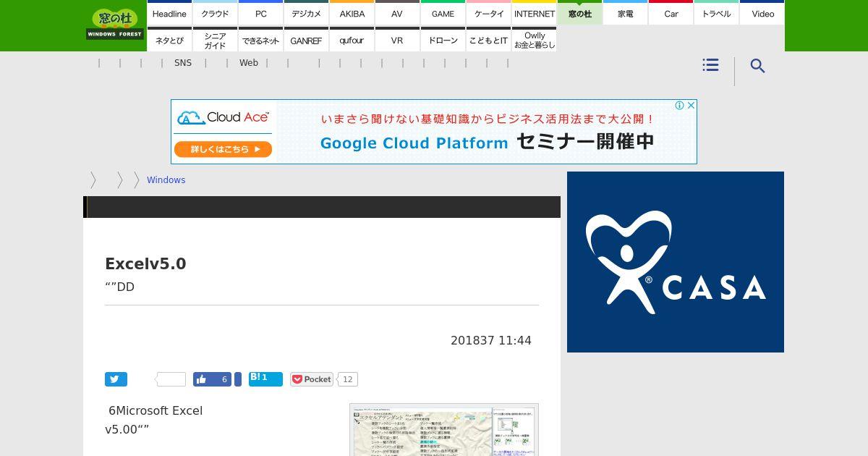Click the Mado no Mori Windows Forest logo
The width and height of the screenshot is (868, 456).
tap(115, 25)
